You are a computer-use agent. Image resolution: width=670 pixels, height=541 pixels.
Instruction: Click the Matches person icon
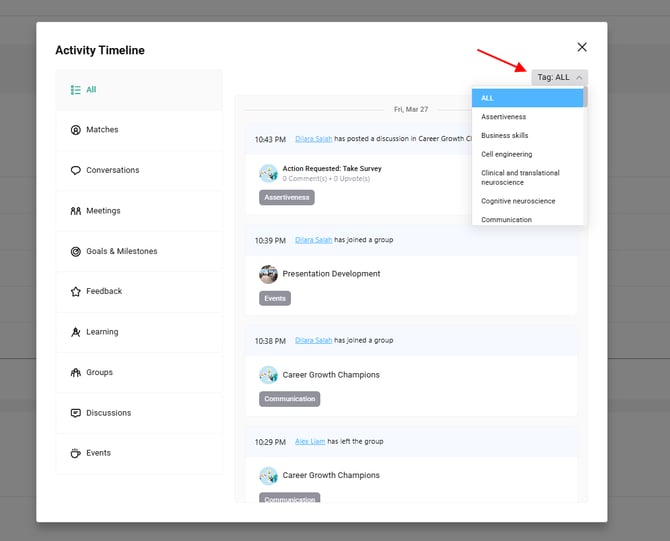pyautogui.click(x=75, y=130)
